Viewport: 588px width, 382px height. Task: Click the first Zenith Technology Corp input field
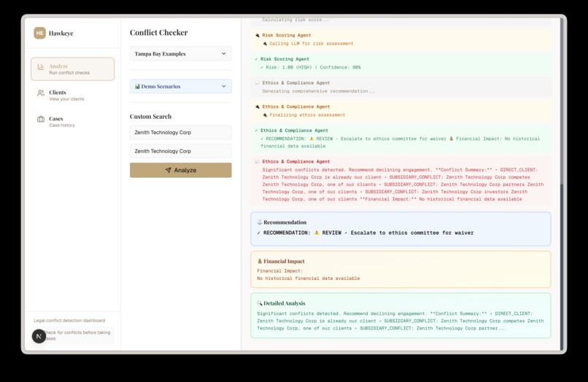tap(181, 133)
